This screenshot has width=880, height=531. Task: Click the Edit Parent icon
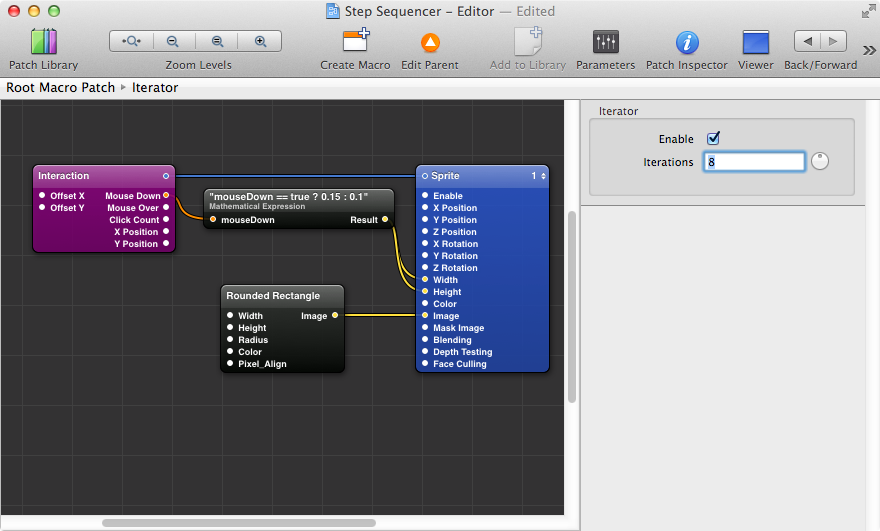pyautogui.click(x=430, y=43)
